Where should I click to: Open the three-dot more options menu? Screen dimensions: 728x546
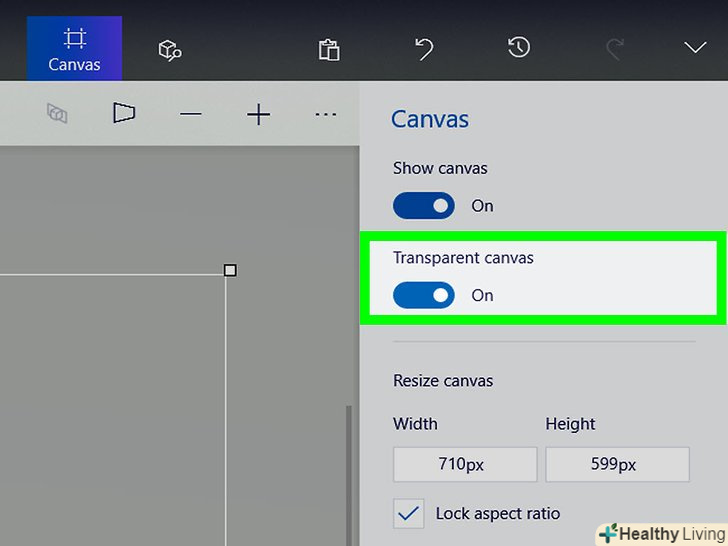(x=325, y=115)
